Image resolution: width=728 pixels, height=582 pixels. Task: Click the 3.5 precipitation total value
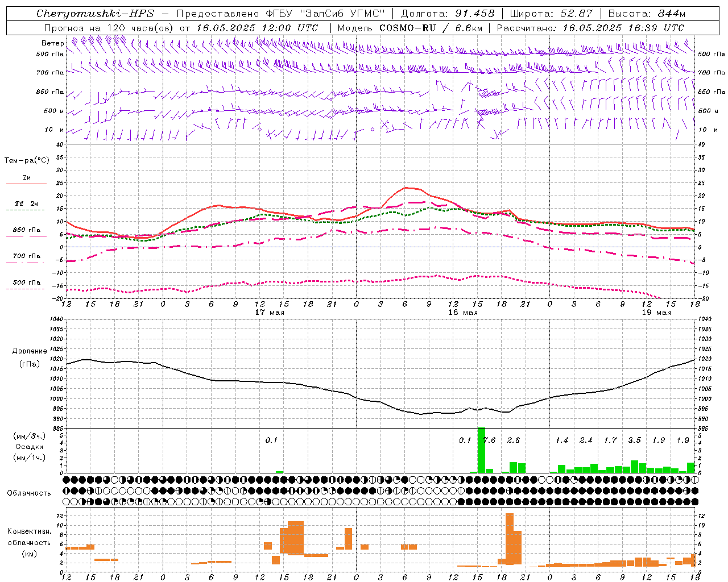tap(635, 440)
